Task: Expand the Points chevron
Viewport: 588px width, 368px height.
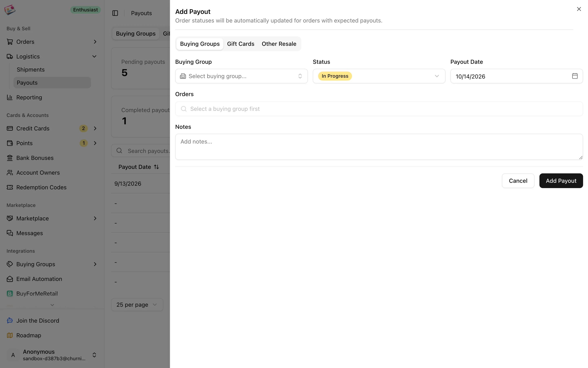Action: (x=95, y=143)
